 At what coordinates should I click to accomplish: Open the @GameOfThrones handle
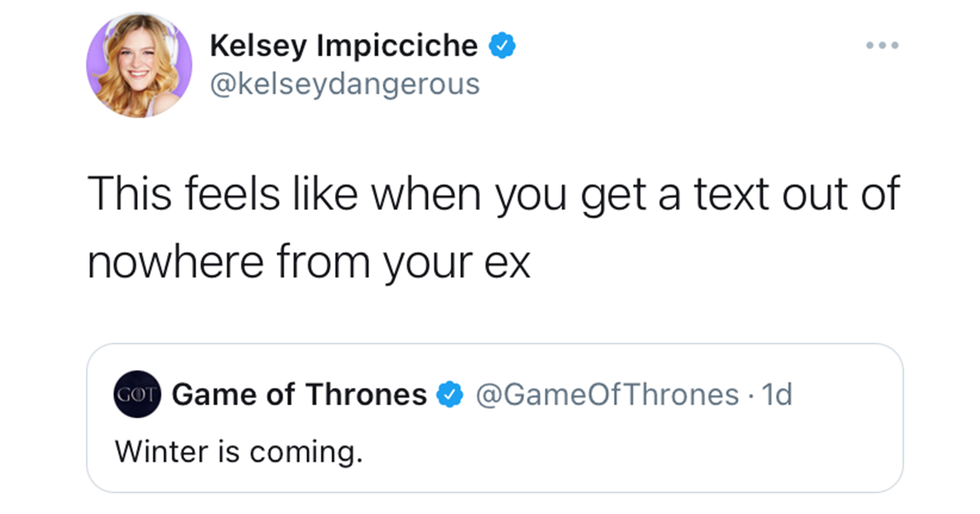[x=607, y=394]
